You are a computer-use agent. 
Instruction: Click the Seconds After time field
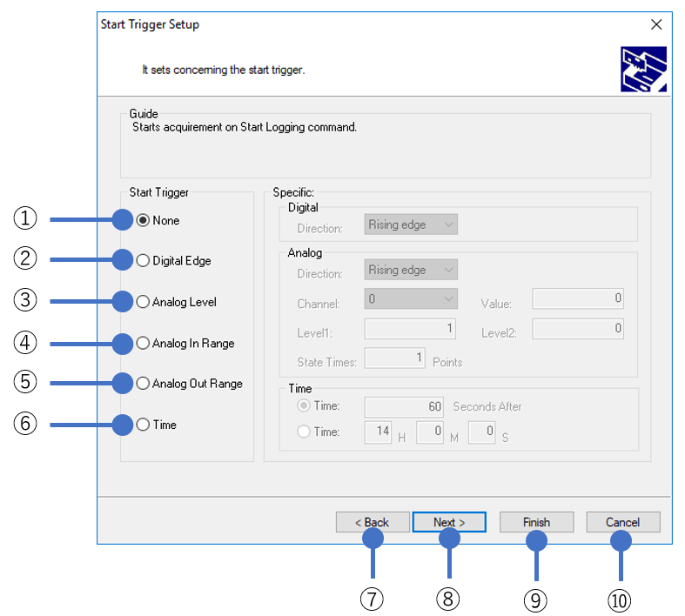(405, 406)
